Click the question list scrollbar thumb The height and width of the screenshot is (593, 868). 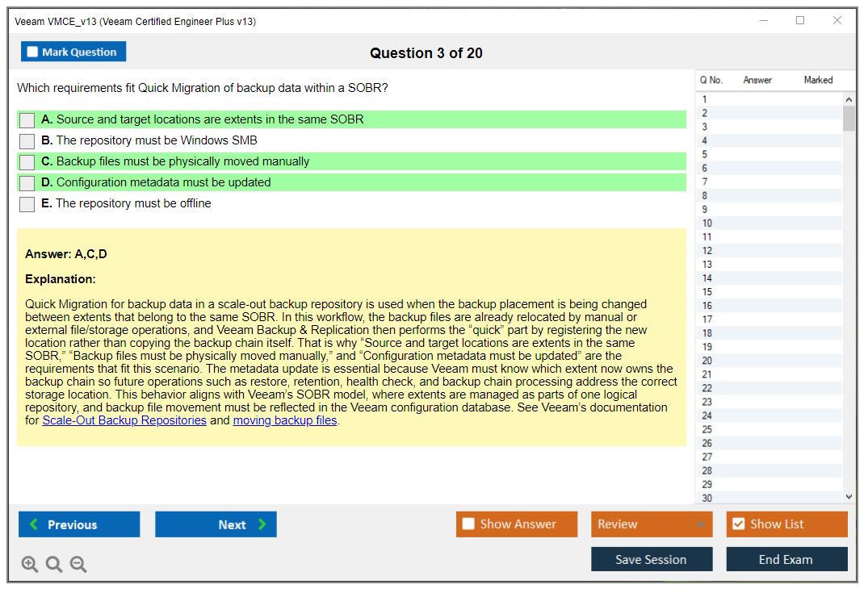click(x=849, y=118)
